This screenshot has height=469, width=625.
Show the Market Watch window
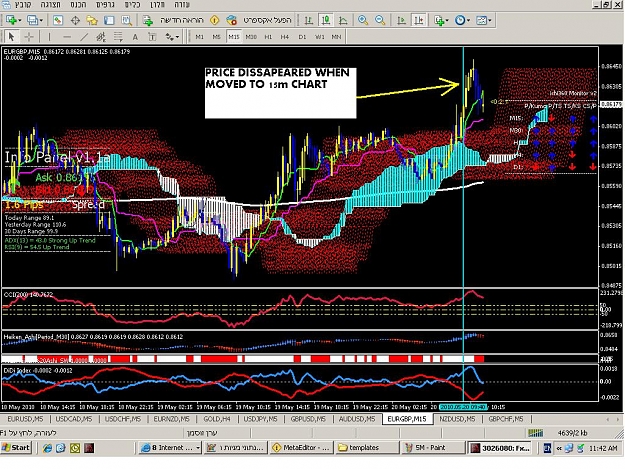58,20
